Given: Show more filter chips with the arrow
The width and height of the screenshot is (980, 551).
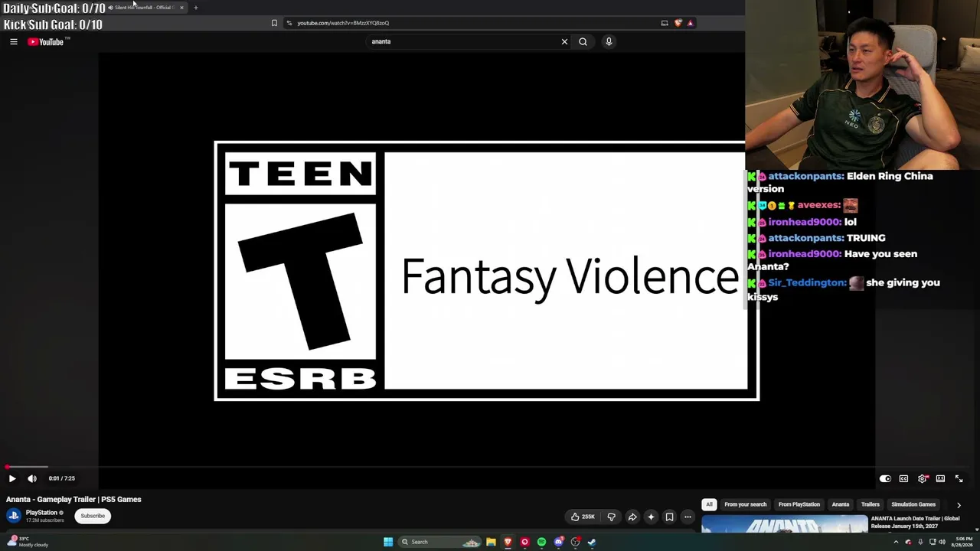Looking at the screenshot, I should click(x=959, y=505).
